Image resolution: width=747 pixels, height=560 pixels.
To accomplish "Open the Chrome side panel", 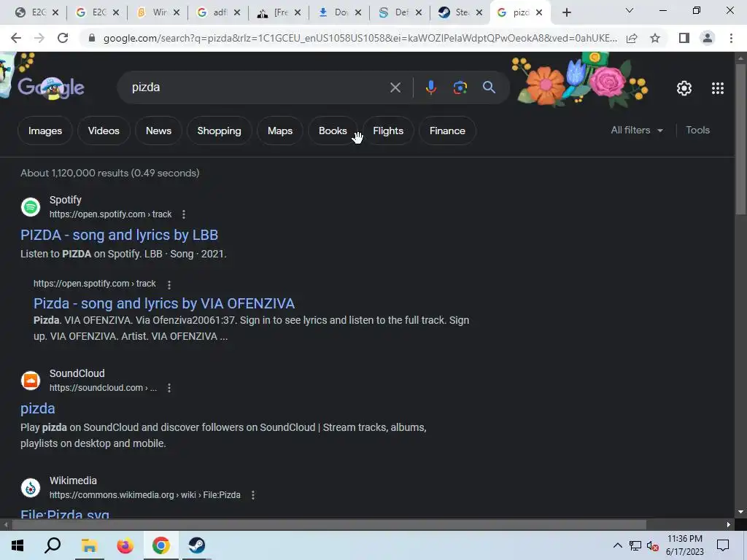I will tap(684, 38).
